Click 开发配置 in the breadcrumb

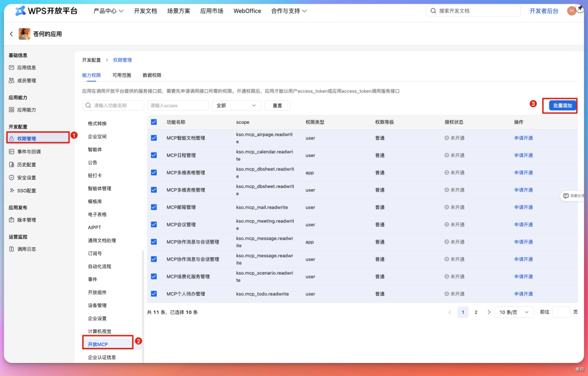[91, 60]
